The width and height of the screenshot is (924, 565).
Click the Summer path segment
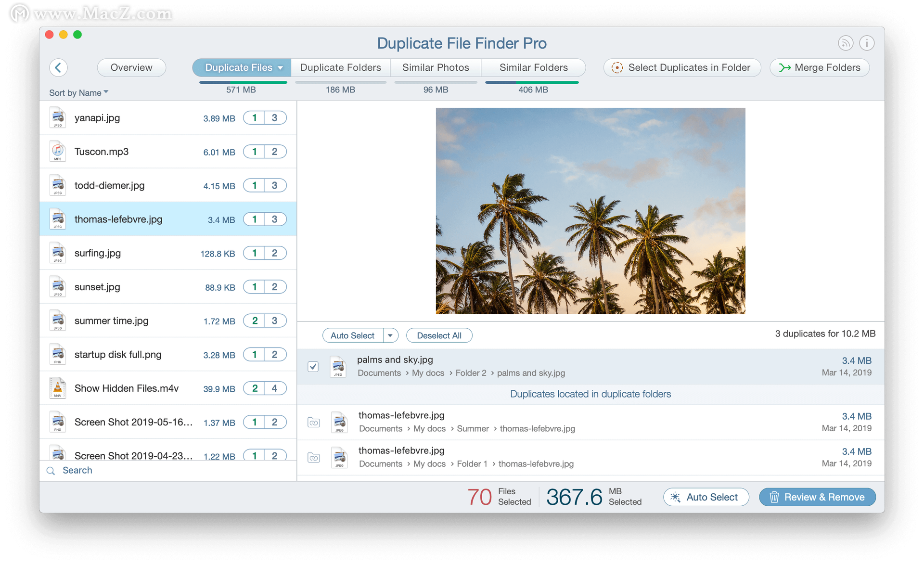(x=473, y=428)
